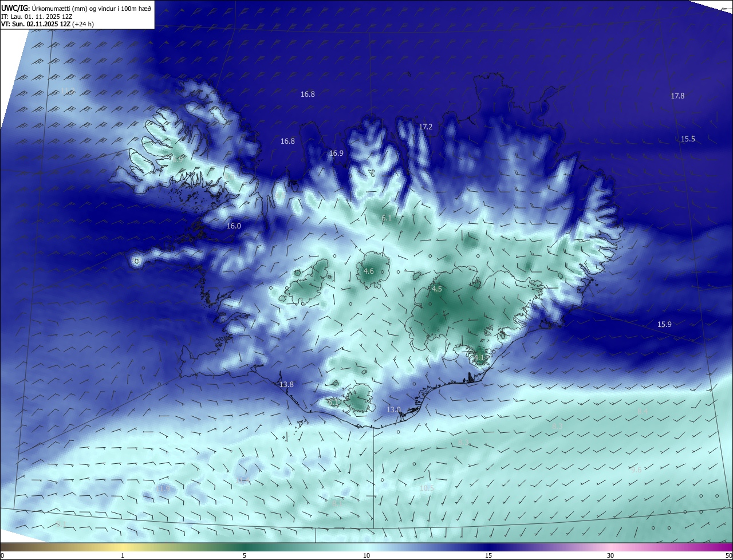The width and height of the screenshot is (733, 560).
Task: Click the 13.8 value label near the coast
Action: [x=286, y=385]
